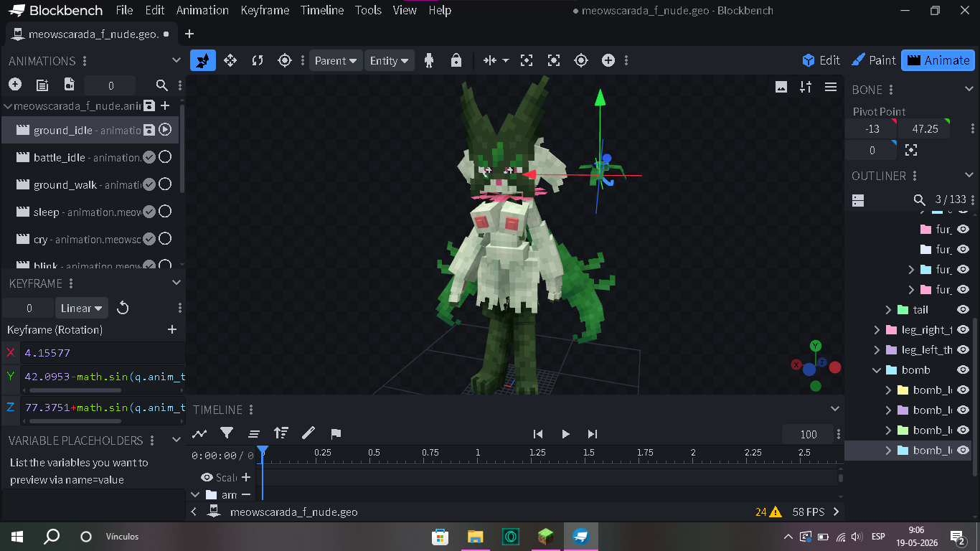Enable the cry animation radio circle

click(x=165, y=239)
